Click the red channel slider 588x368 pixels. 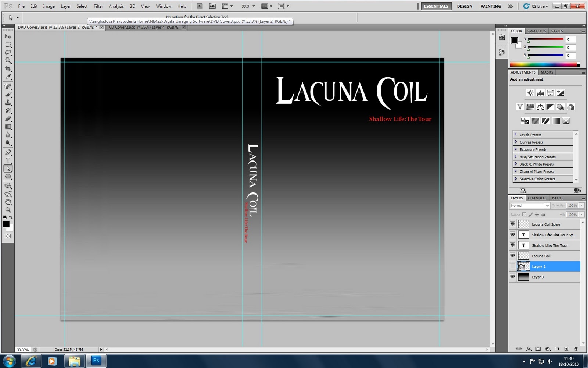pos(546,39)
